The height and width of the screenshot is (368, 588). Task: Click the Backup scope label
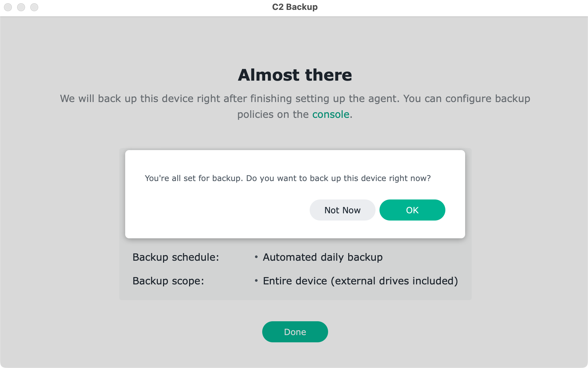tap(168, 281)
